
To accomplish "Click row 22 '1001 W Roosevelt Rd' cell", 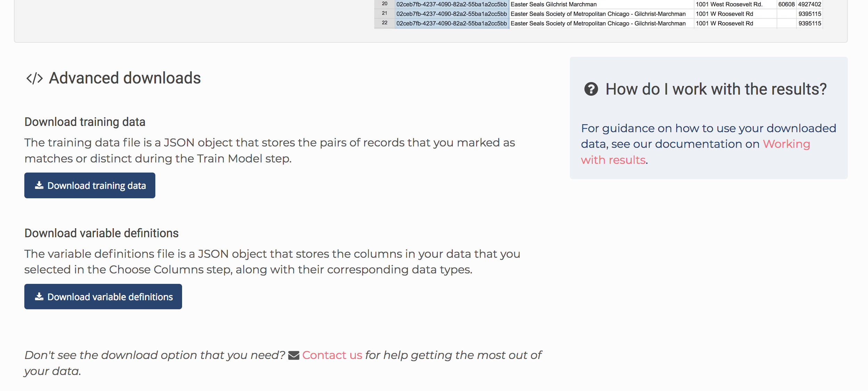I will [735, 23].
